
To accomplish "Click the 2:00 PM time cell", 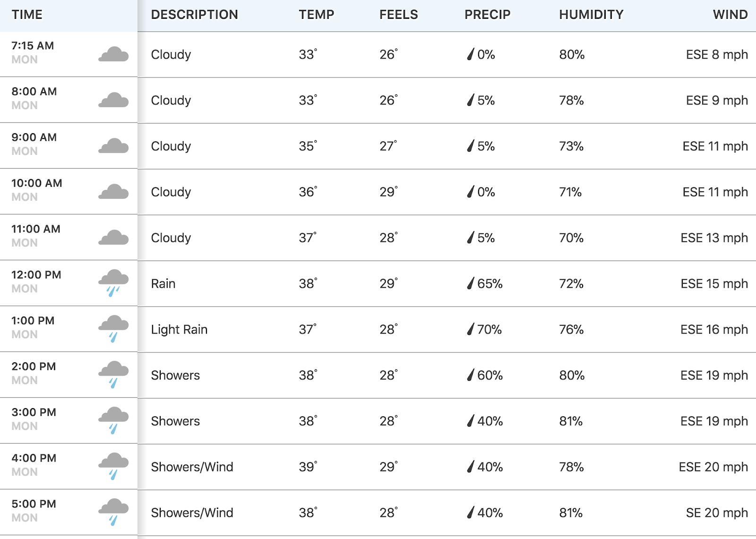I will (x=69, y=375).
